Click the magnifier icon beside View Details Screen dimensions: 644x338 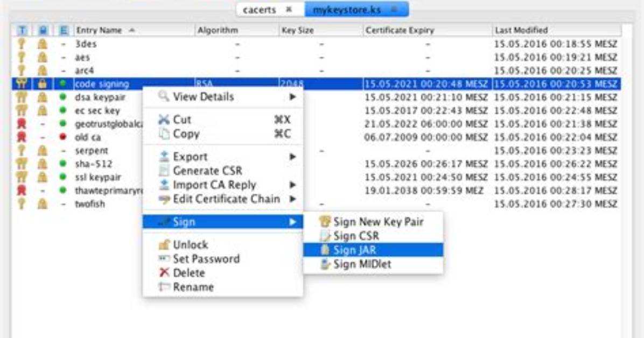click(x=164, y=96)
